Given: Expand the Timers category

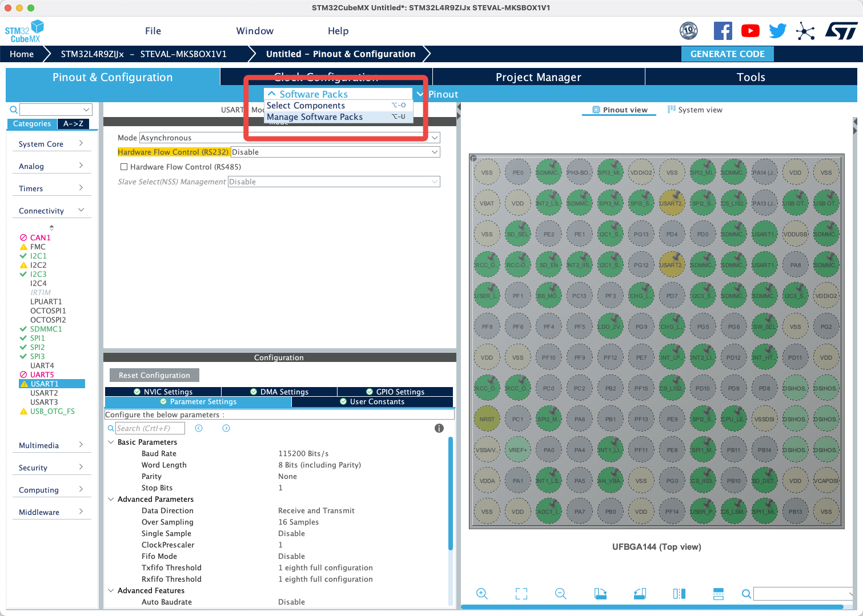Looking at the screenshot, I should coord(51,188).
